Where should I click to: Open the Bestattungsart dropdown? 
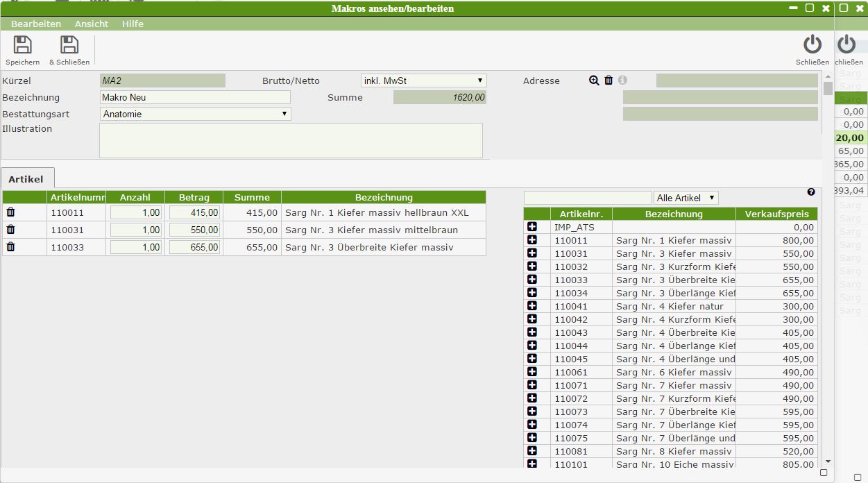(x=195, y=114)
